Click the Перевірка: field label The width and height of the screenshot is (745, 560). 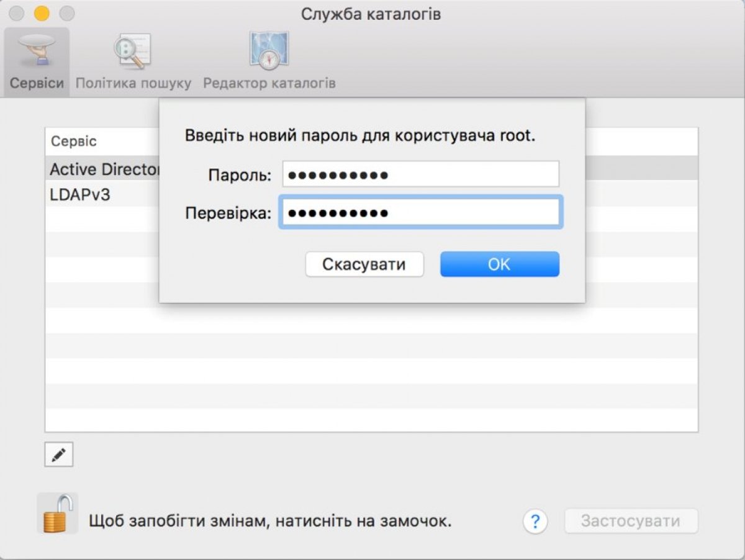click(x=228, y=214)
